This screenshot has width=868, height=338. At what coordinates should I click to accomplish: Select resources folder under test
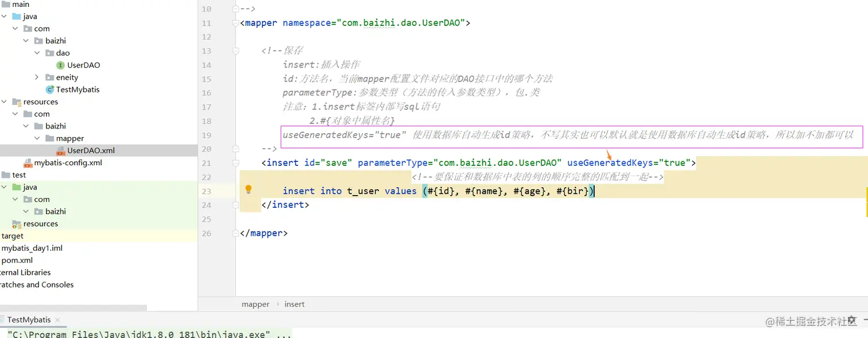(35, 224)
